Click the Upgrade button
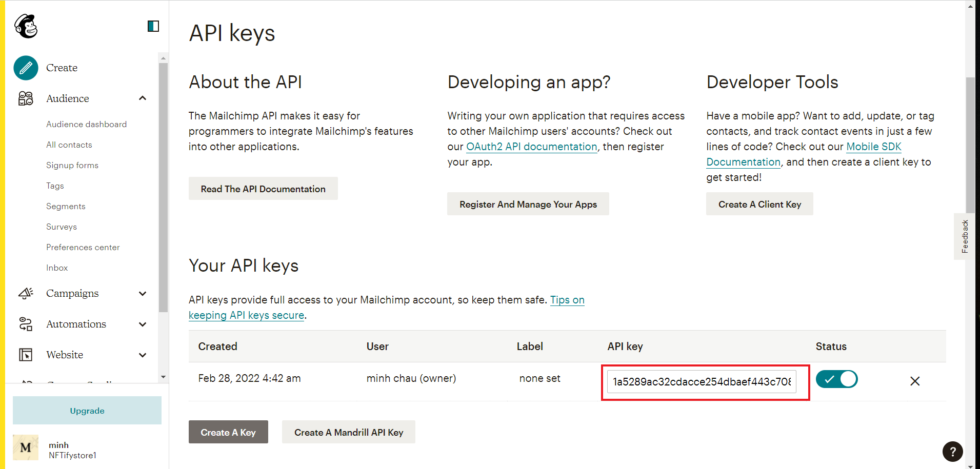The height and width of the screenshot is (469, 980). point(87,411)
